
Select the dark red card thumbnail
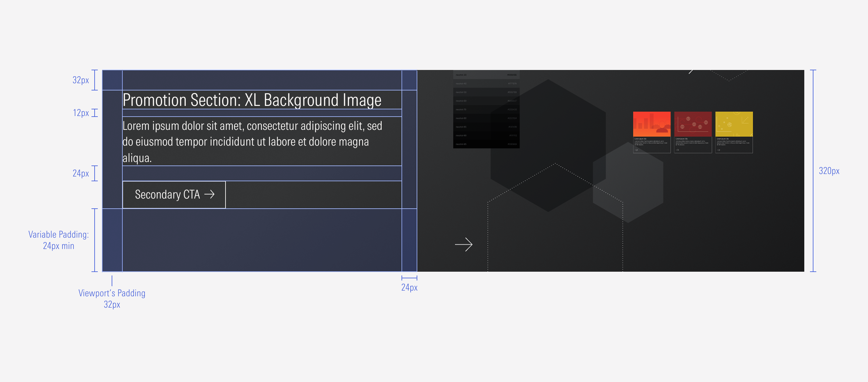pos(693,132)
